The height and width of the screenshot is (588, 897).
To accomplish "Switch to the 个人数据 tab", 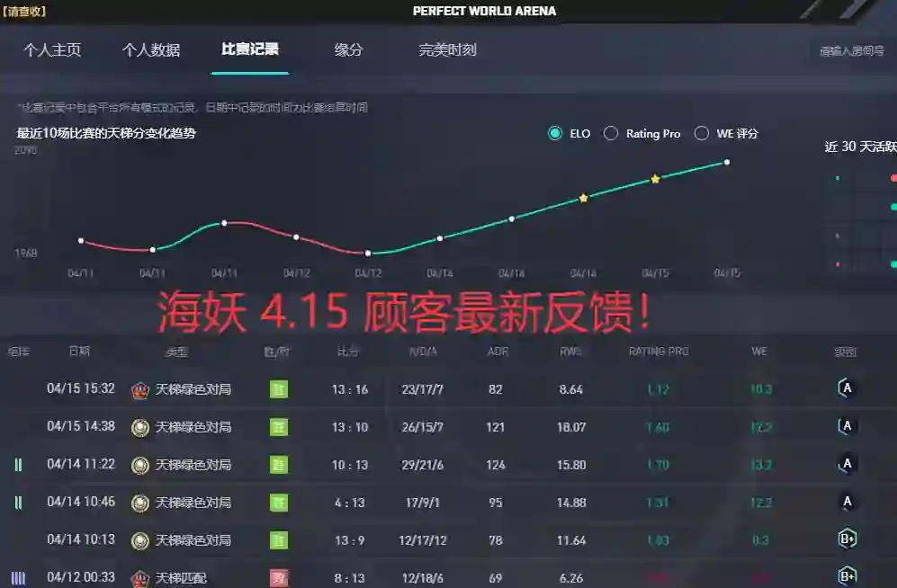I will 151,49.
